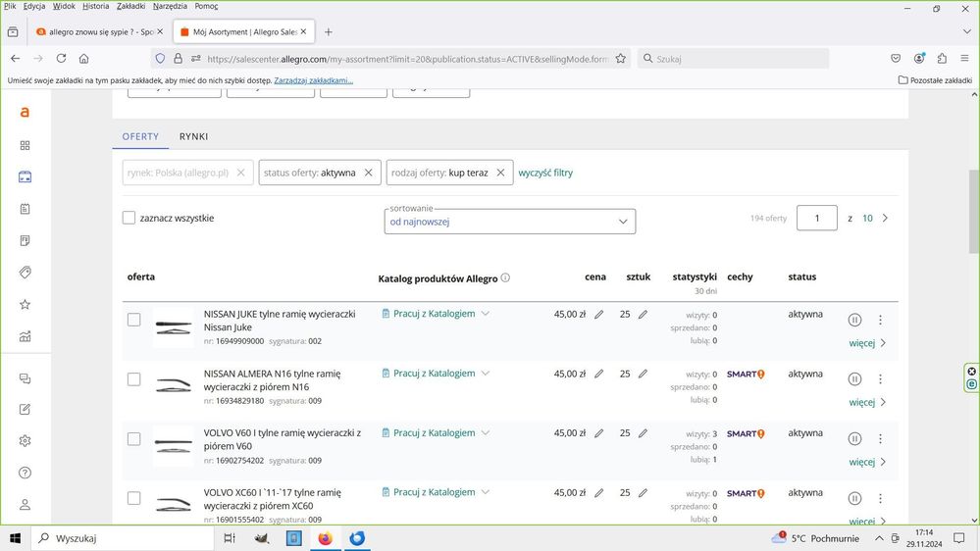Open three-dot menu for NISSAN JUKE offer

point(880,320)
